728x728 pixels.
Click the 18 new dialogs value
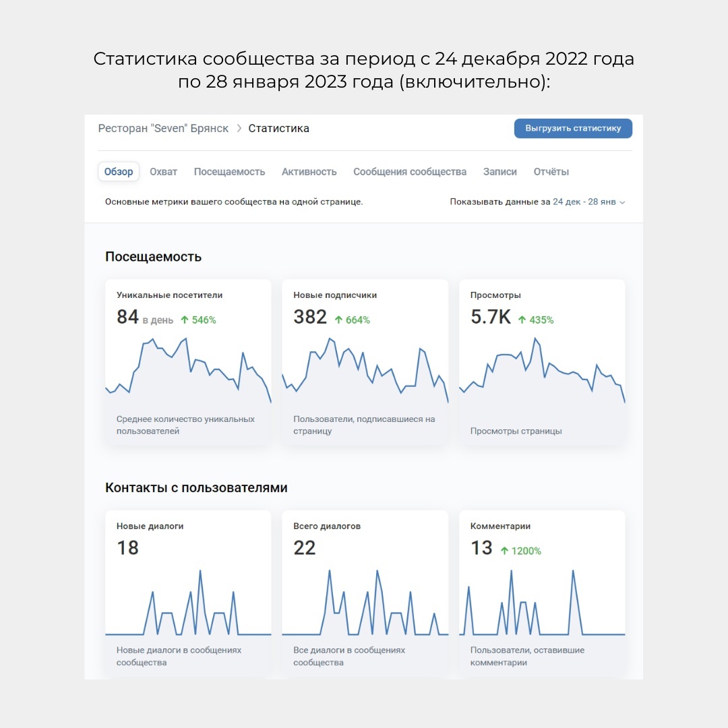click(127, 548)
